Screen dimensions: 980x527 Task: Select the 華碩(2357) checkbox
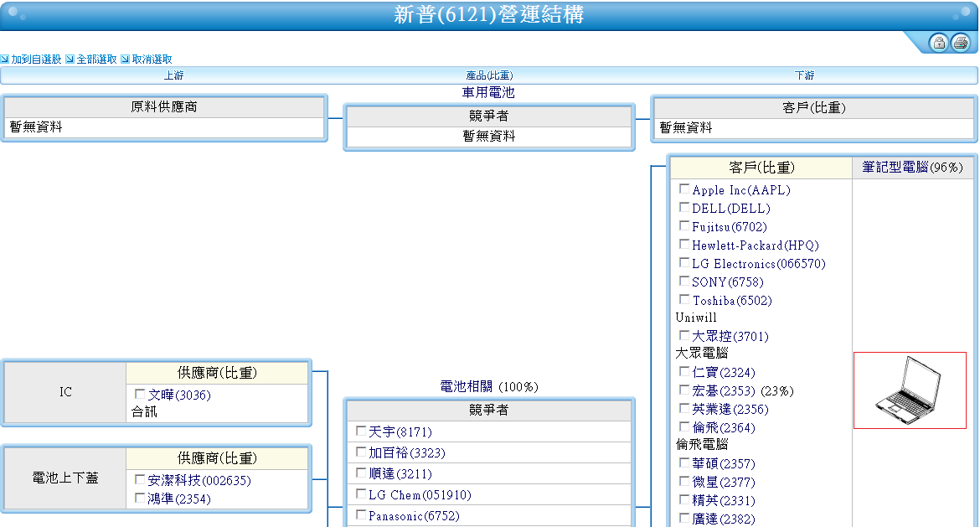coord(684,462)
